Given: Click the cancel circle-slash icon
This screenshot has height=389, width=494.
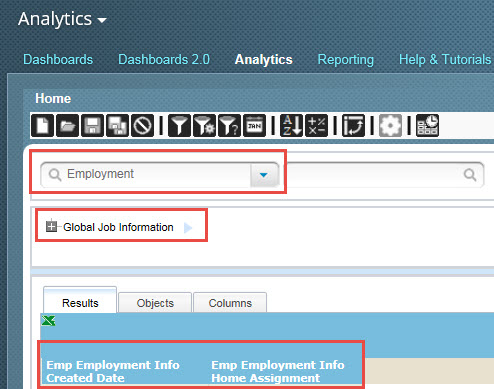Looking at the screenshot, I should (x=143, y=126).
